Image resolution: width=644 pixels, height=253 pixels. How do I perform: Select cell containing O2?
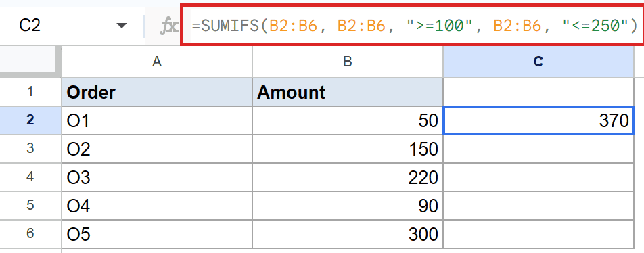click(157, 149)
